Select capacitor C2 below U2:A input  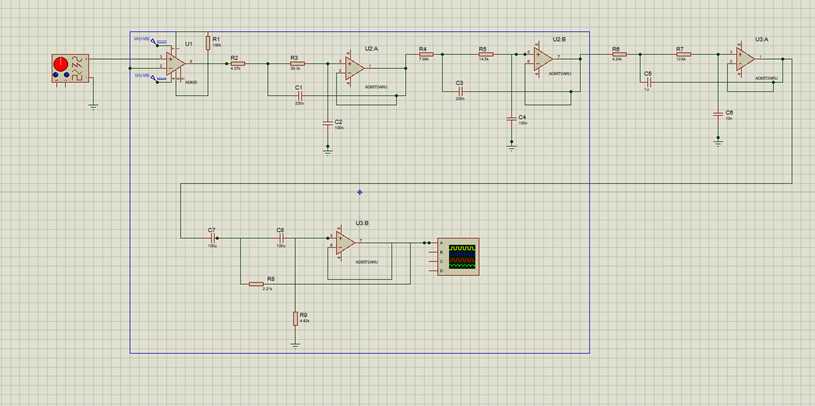[x=327, y=124]
